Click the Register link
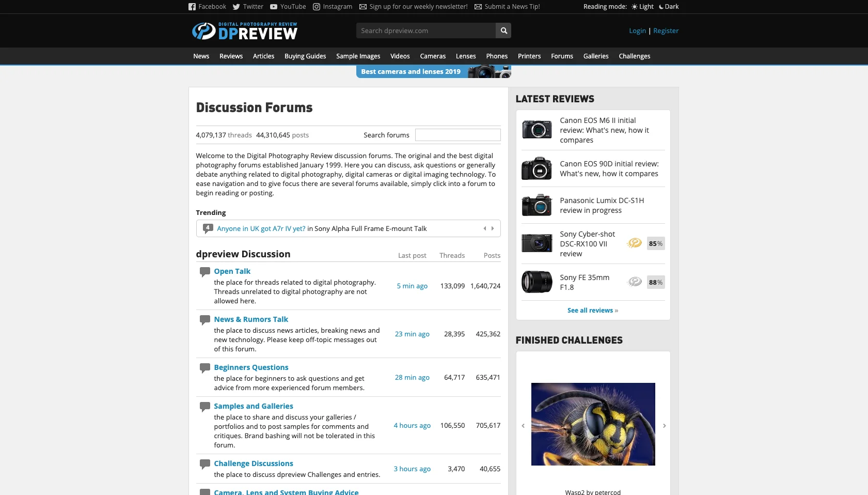 pyautogui.click(x=666, y=30)
